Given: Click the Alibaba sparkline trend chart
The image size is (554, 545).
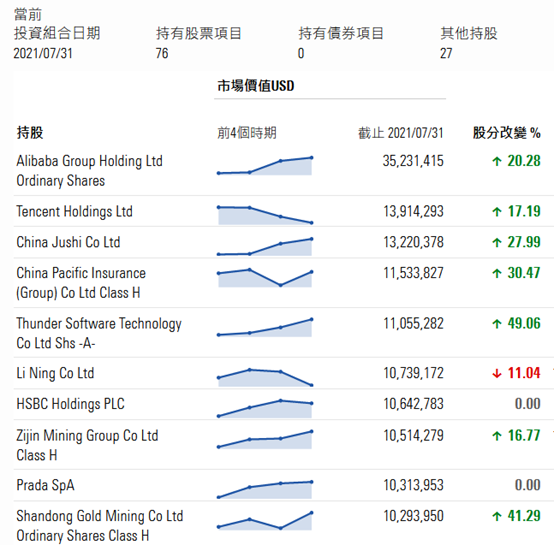Looking at the screenshot, I should (x=265, y=166).
